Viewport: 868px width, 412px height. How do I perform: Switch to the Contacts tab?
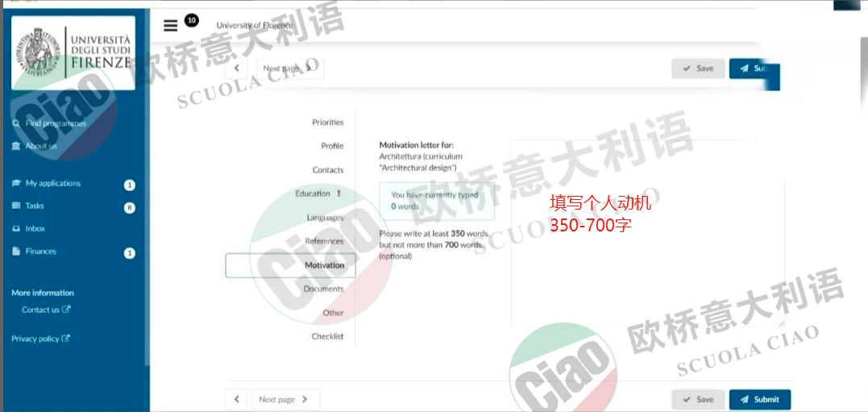pos(328,170)
